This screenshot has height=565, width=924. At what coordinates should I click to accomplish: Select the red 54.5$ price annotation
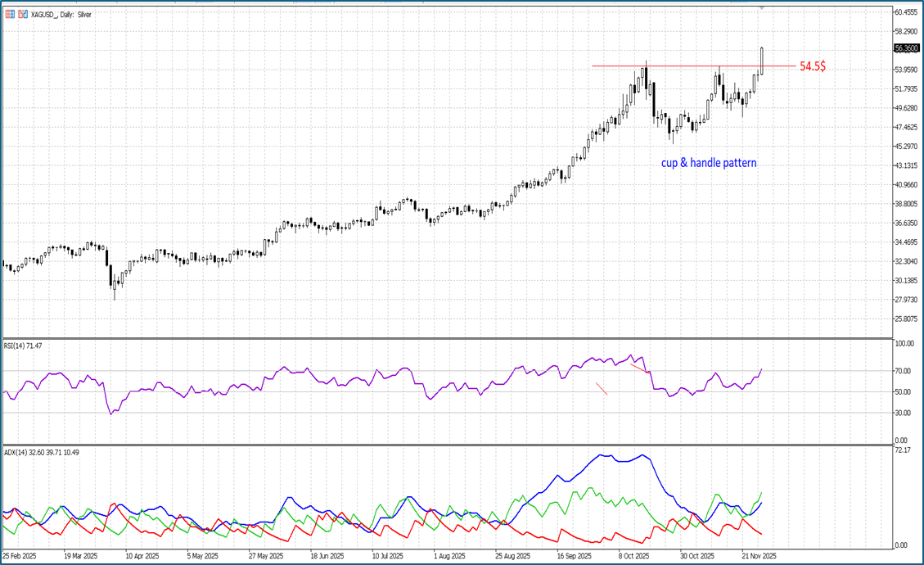click(813, 66)
